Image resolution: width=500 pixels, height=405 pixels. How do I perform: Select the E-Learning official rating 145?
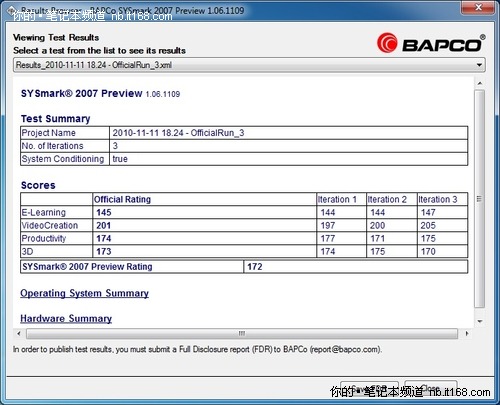(104, 212)
